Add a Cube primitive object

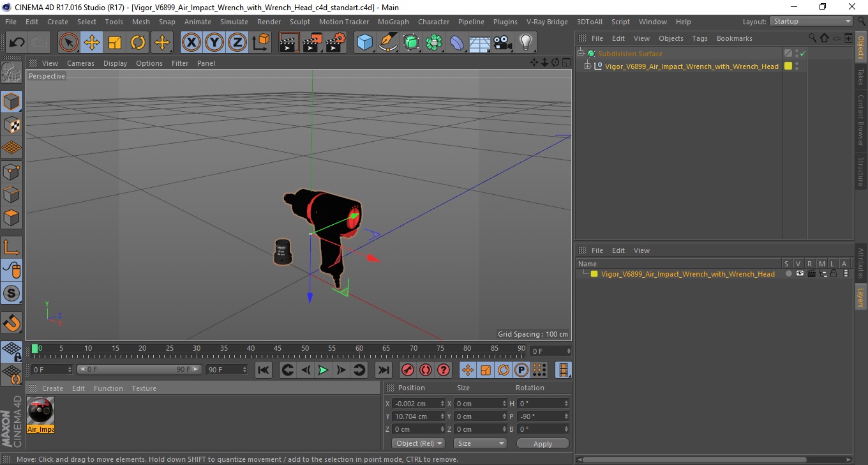pos(364,43)
